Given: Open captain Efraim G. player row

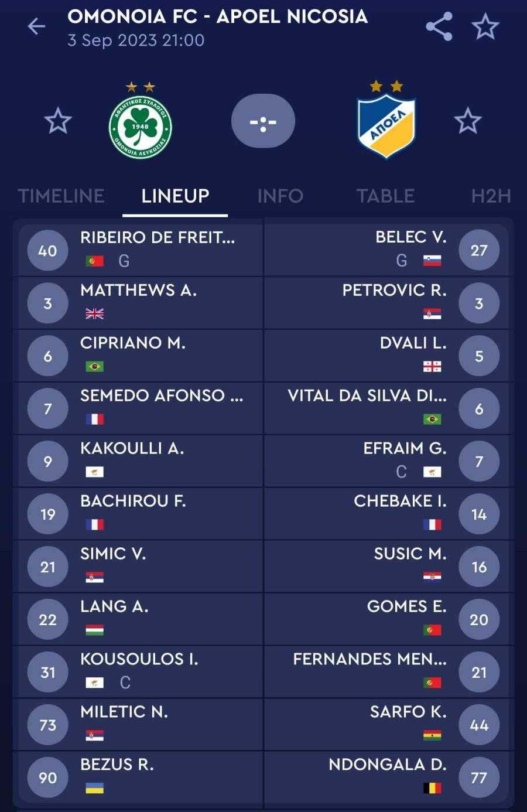Looking at the screenshot, I should coord(386,461).
